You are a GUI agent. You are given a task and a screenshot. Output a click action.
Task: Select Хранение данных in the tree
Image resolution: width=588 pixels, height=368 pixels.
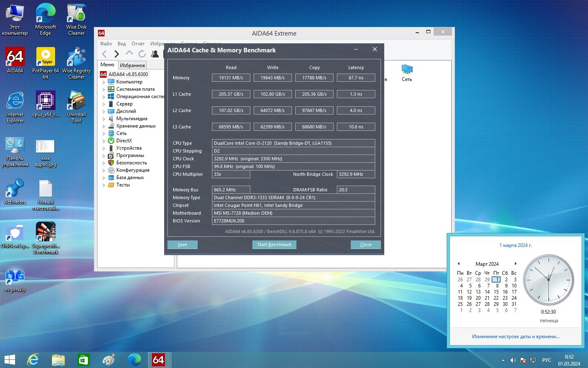pos(136,126)
